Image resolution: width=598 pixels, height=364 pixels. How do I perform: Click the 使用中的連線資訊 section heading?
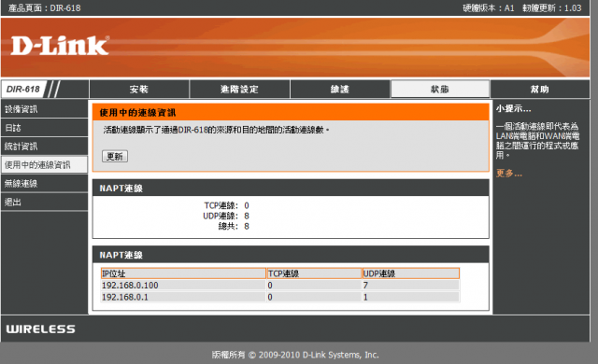[137, 113]
